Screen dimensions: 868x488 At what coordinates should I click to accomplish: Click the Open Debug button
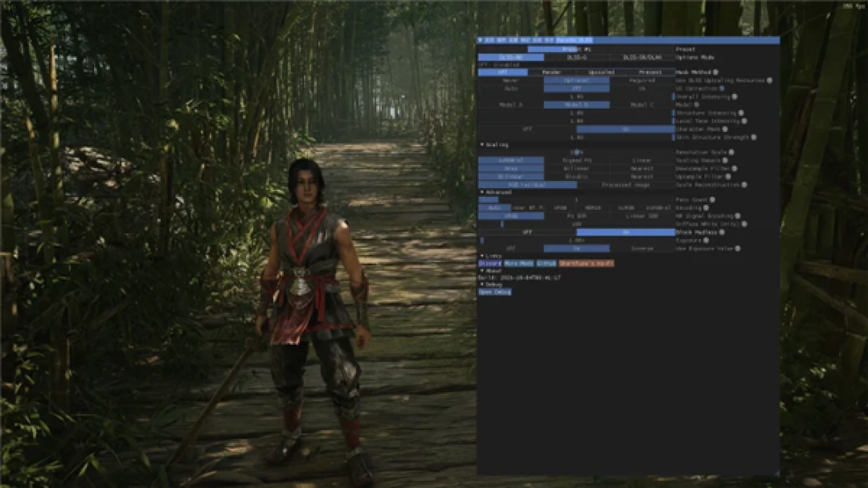tap(495, 291)
